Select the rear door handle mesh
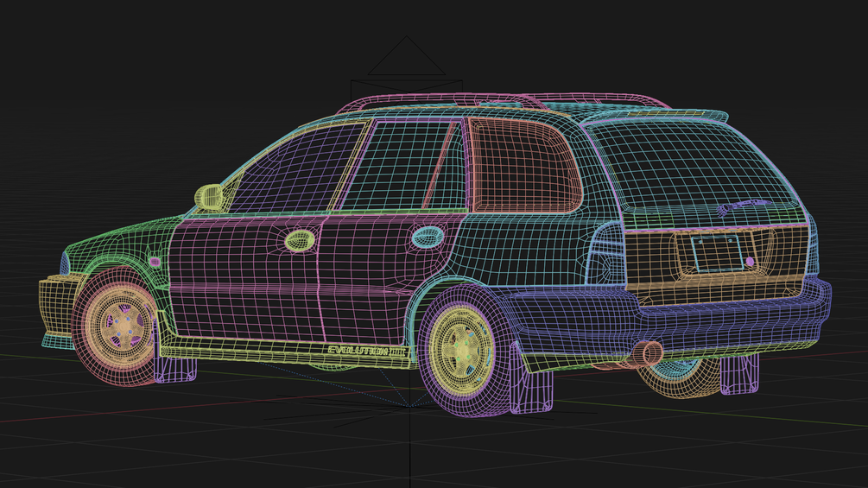The height and width of the screenshot is (488, 868). 428,238
